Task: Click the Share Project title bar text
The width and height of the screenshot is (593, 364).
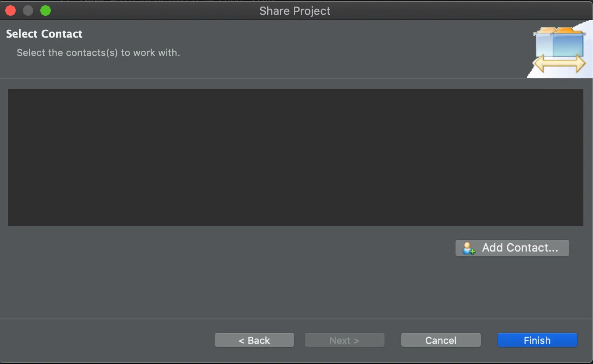Action: [294, 11]
